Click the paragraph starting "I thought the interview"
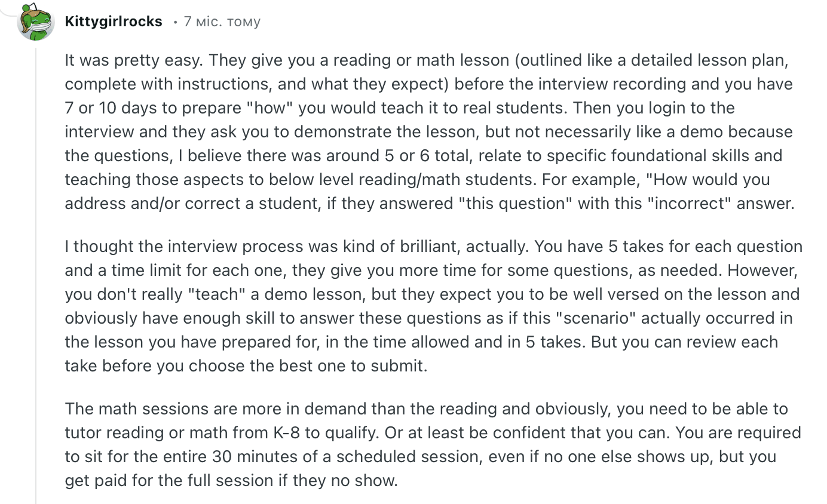 coord(418,306)
